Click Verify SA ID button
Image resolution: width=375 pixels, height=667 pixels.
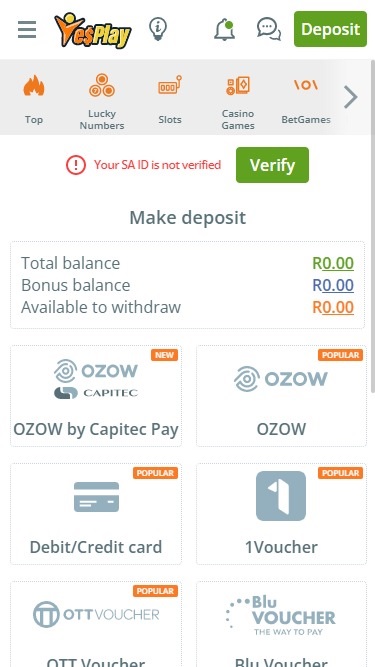click(x=273, y=165)
